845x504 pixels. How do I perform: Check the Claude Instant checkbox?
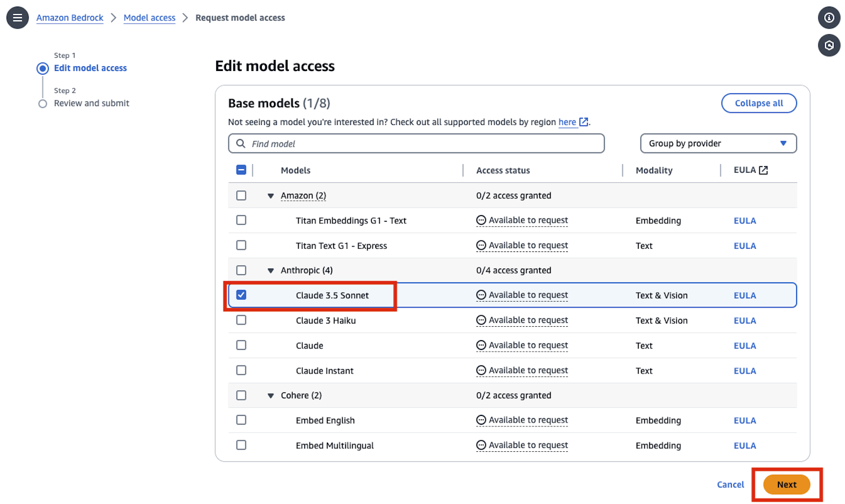242,370
